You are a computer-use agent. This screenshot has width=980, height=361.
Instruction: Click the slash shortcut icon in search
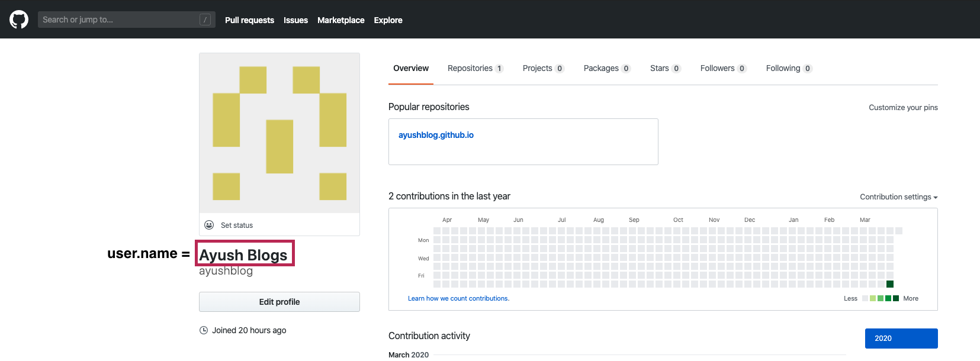(x=205, y=20)
